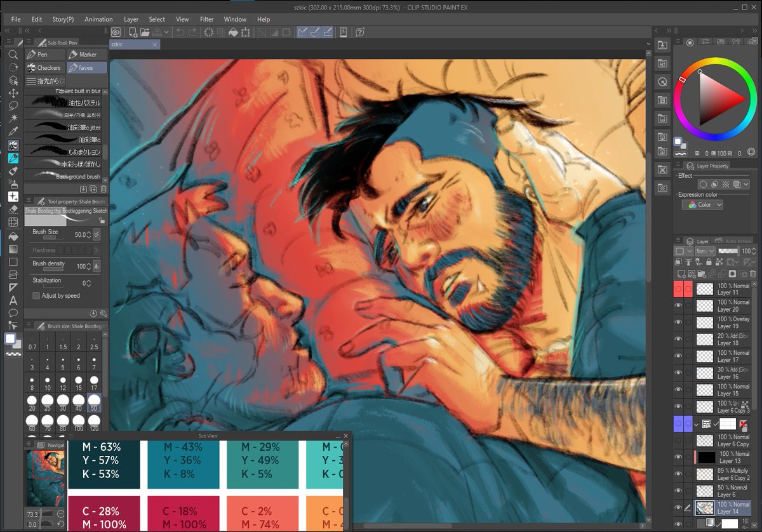Open the Window menu
762x532 pixels.
(x=235, y=20)
